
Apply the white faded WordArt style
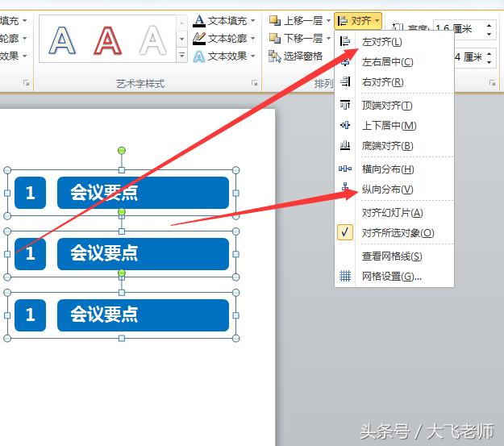tap(153, 40)
